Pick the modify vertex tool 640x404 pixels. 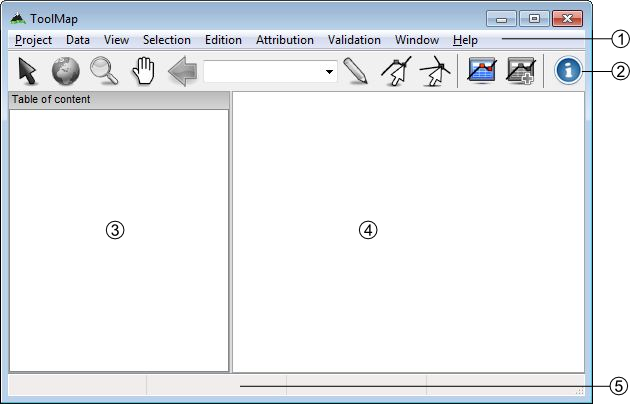[396, 71]
